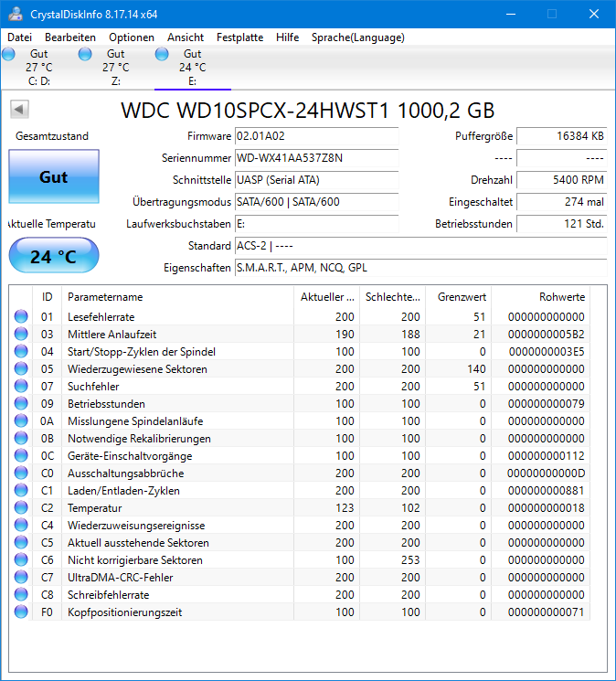Click the previous disk arrow button

pyautogui.click(x=19, y=110)
